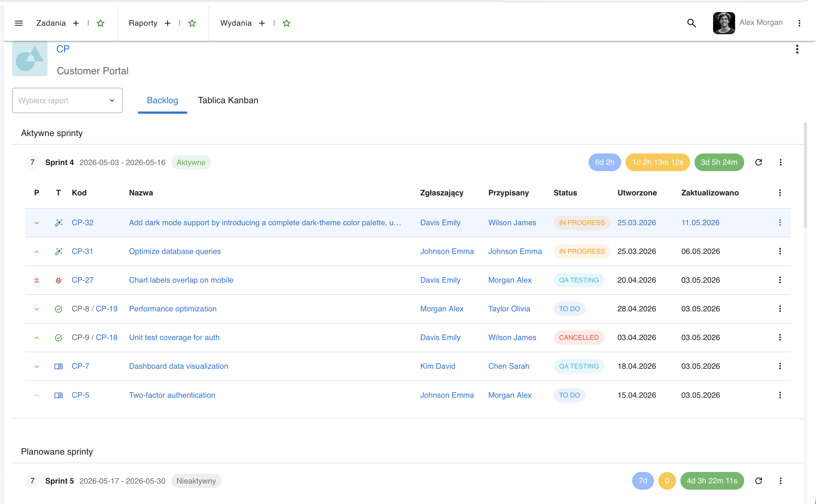Viewport: 816px width, 504px height.
Task: Open Sprint 4 options menu
Action: [780, 162]
